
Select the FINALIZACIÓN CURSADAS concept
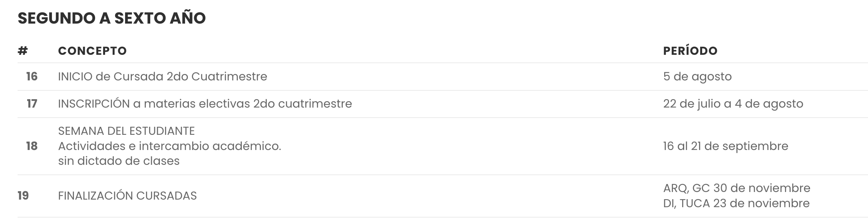(x=127, y=196)
